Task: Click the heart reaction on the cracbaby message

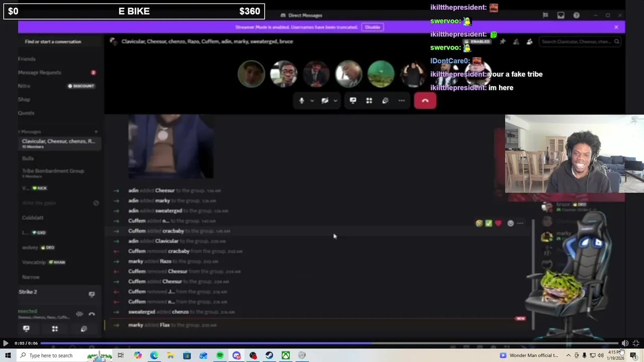Action: click(x=498, y=223)
